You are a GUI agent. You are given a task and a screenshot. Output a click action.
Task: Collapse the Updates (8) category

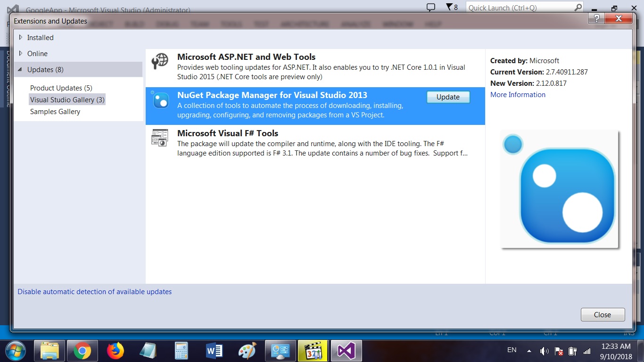20,69
